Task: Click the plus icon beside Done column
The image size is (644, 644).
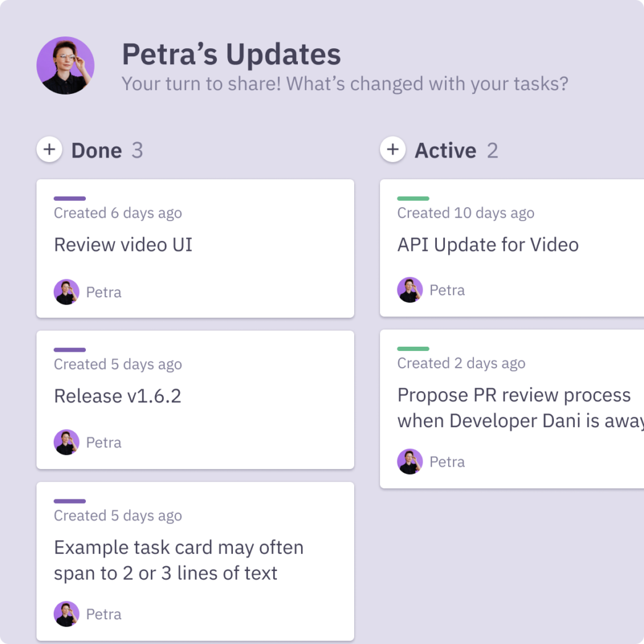Action: 49,150
